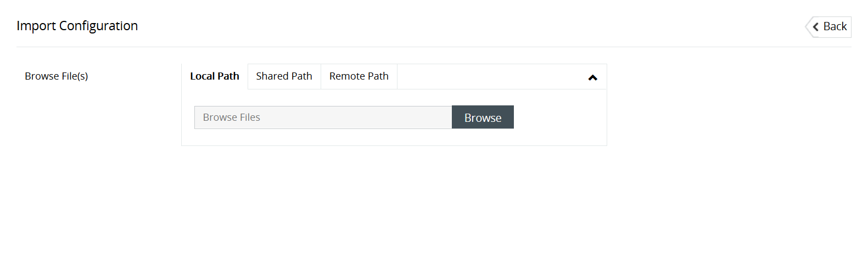This screenshot has width=868, height=275.
Task: Toggle the panel collapse arrow
Action: pos(592,77)
